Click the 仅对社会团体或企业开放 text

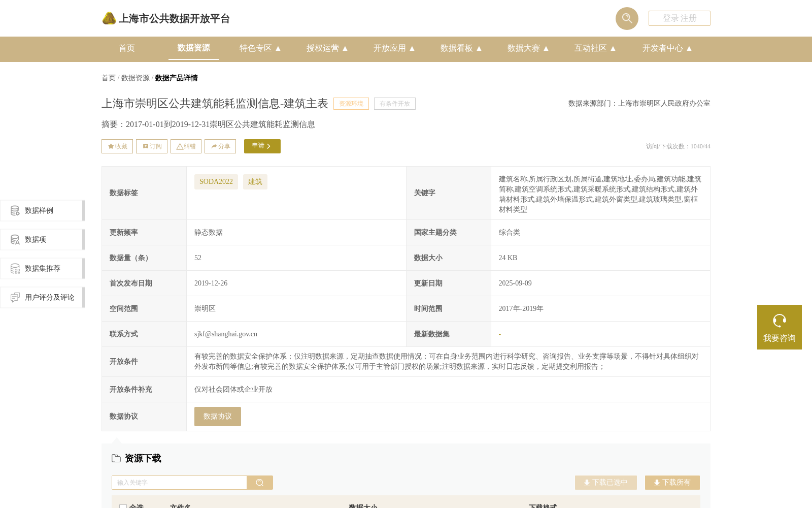pyautogui.click(x=233, y=390)
